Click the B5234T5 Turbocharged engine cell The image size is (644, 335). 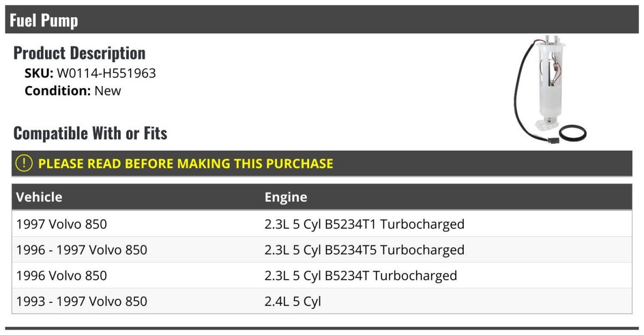tap(364, 250)
